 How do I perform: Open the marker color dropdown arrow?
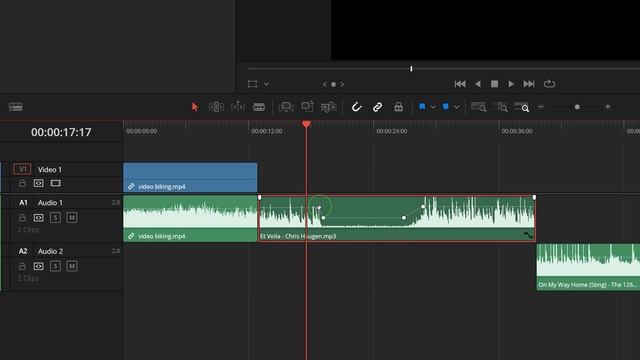[457, 107]
